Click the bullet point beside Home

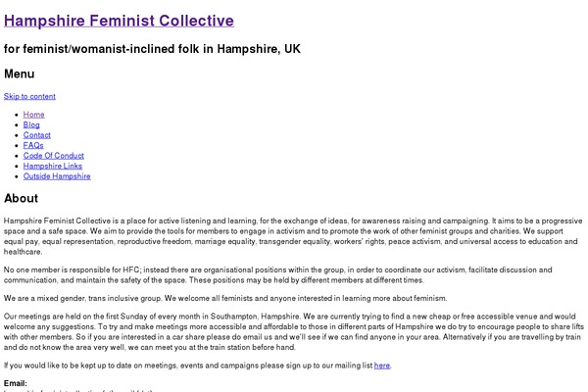coord(16,115)
